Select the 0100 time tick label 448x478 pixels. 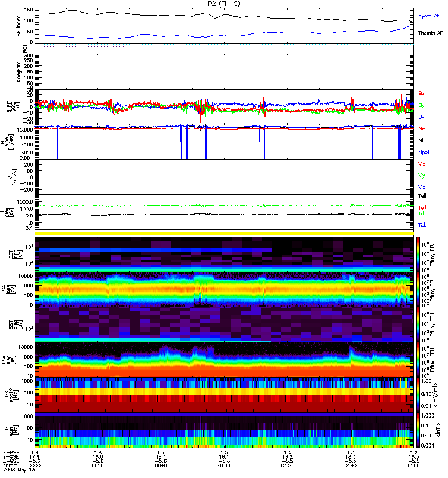pos(224,465)
